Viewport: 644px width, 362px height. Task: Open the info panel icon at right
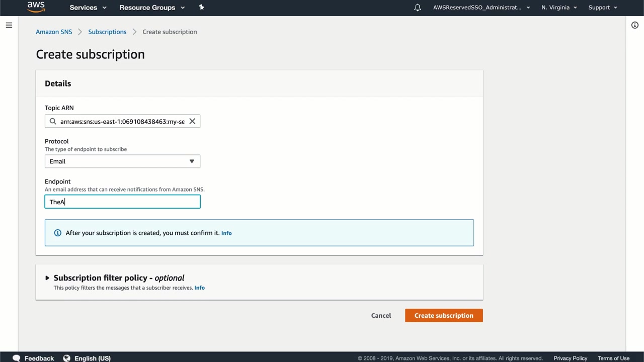pos(635,25)
